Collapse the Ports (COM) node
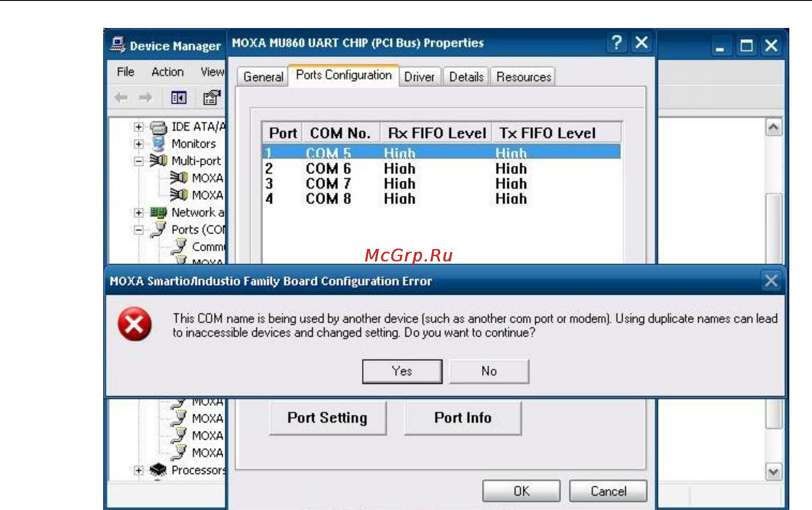The image size is (812, 510). 139,230
